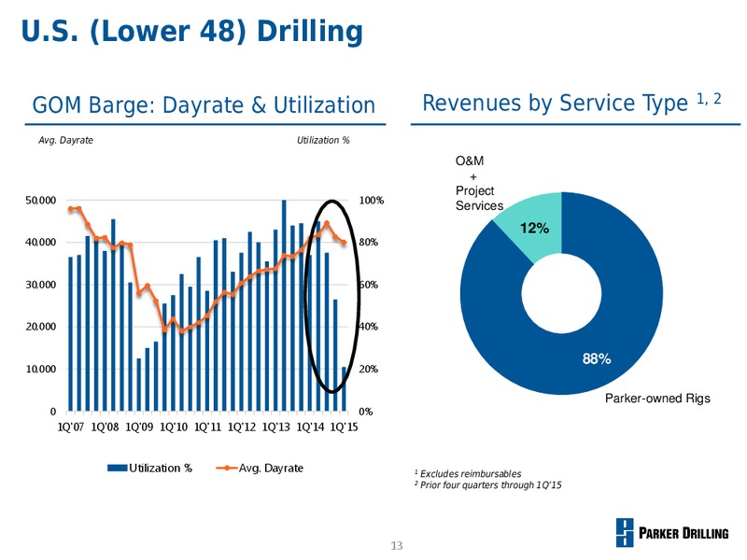The width and height of the screenshot is (747, 560).
Task: Click the 40,000 left axis label
Action: tap(40, 242)
